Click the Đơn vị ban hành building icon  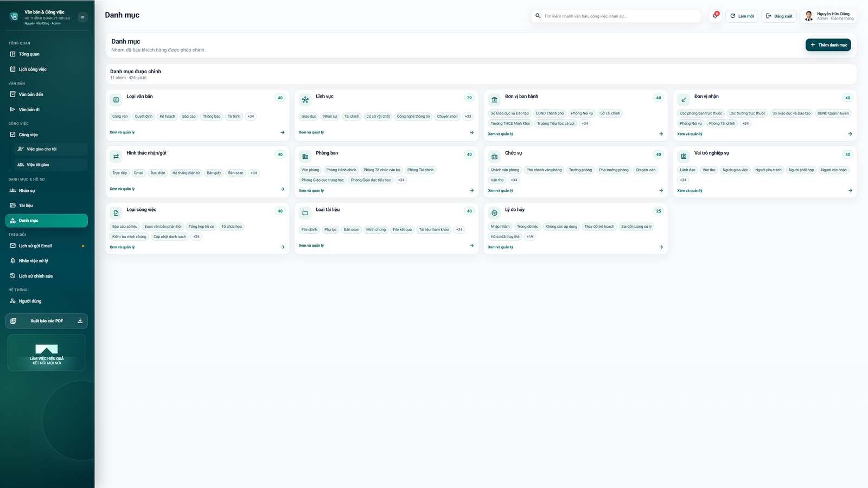coord(494,100)
